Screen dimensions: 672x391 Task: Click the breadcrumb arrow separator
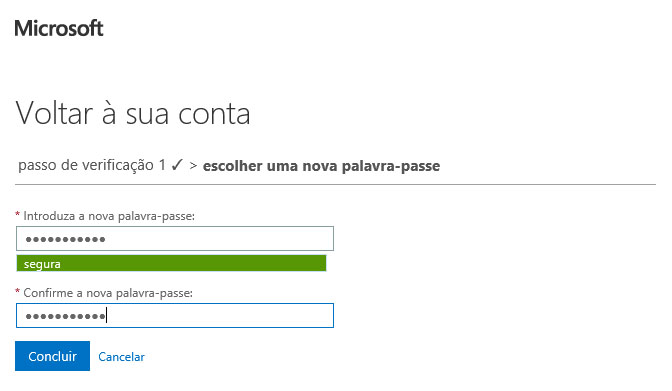pos(193,166)
